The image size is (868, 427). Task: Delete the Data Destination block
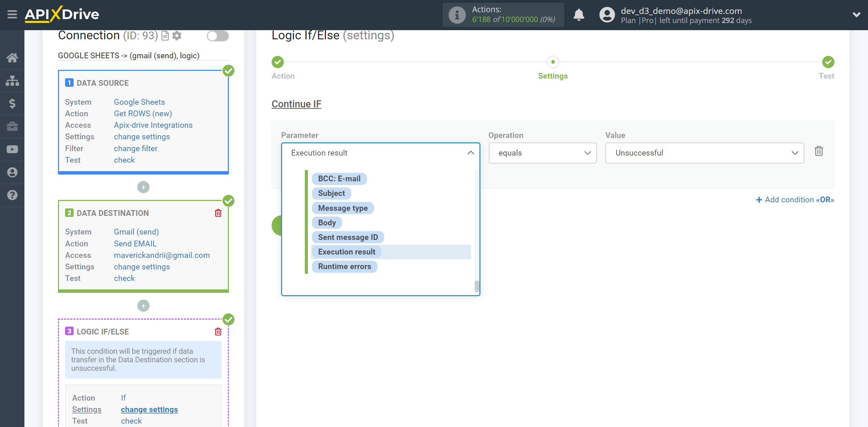[x=218, y=213]
